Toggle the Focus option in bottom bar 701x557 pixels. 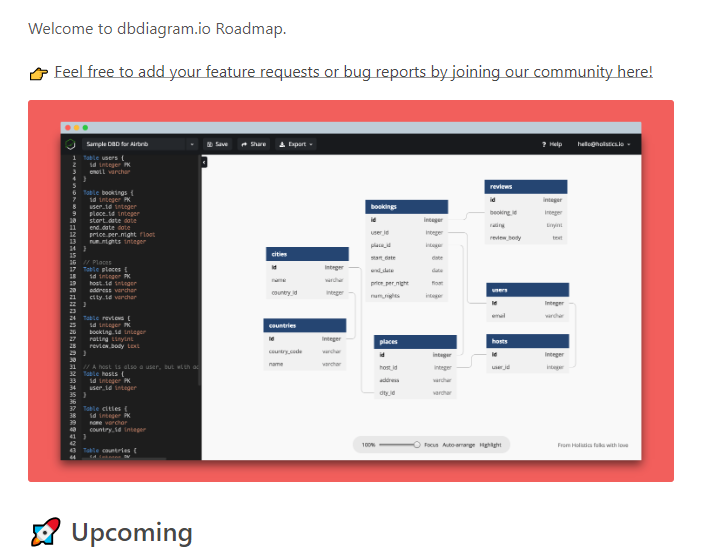(x=430, y=444)
